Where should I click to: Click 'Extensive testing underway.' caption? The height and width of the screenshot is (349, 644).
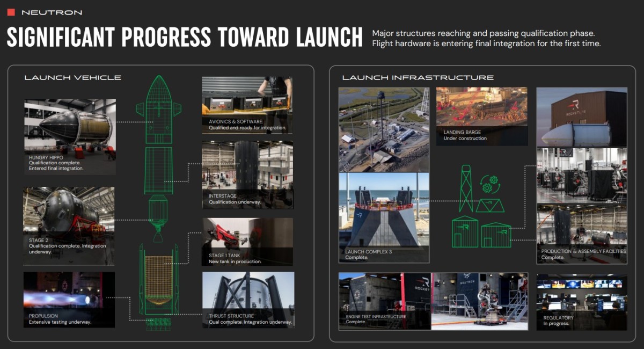pyautogui.click(x=60, y=322)
